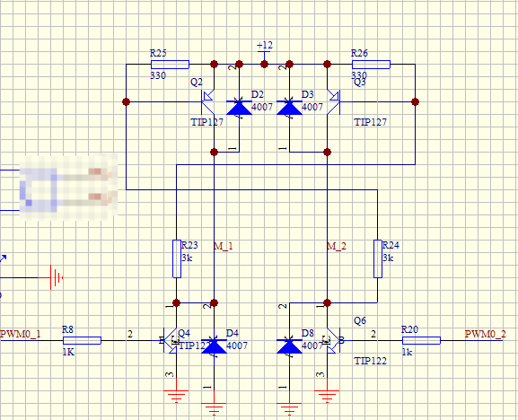Select the M_1 net label
518x420 pixels.
click(223, 246)
